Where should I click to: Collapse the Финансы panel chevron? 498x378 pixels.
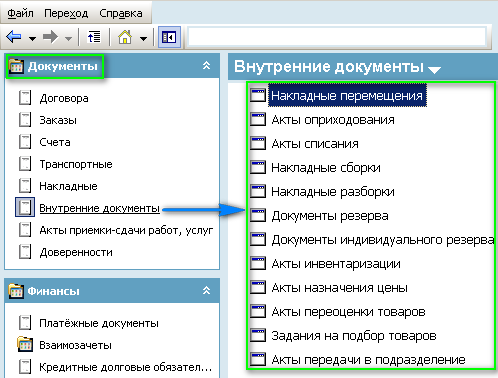click(207, 290)
